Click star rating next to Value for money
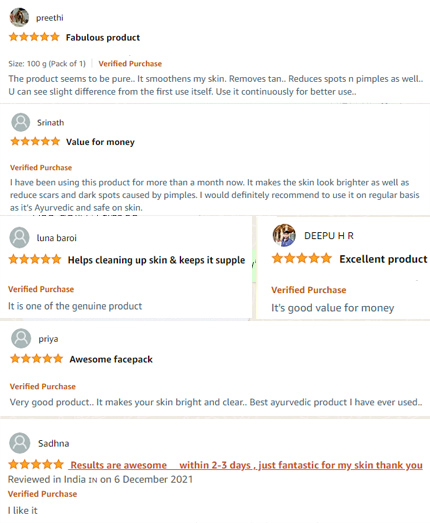 (35, 141)
